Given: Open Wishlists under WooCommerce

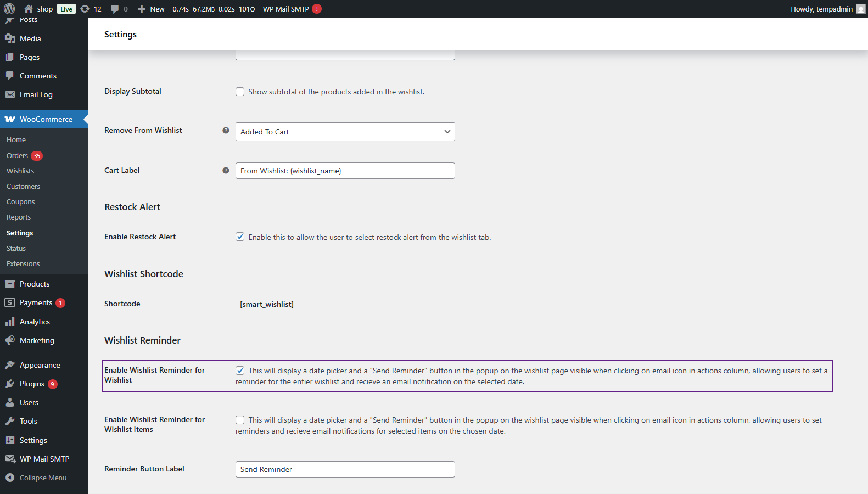Looking at the screenshot, I should click(20, 171).
